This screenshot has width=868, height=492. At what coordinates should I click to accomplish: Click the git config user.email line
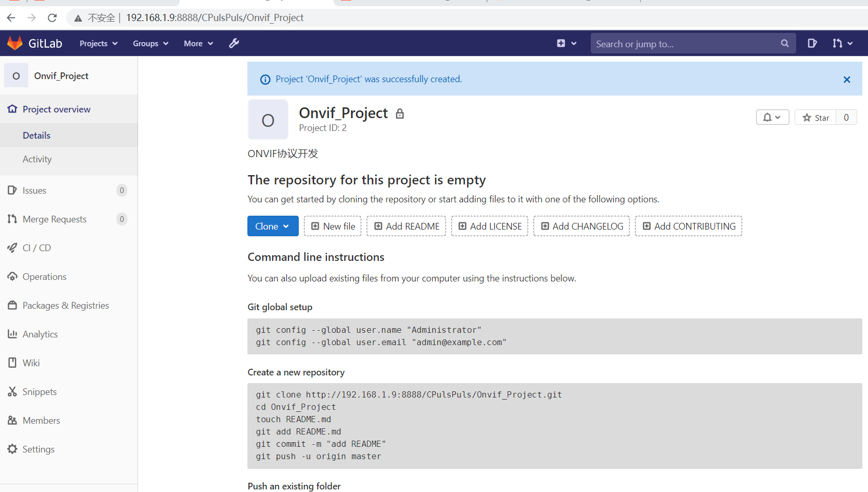click(381, 342)
